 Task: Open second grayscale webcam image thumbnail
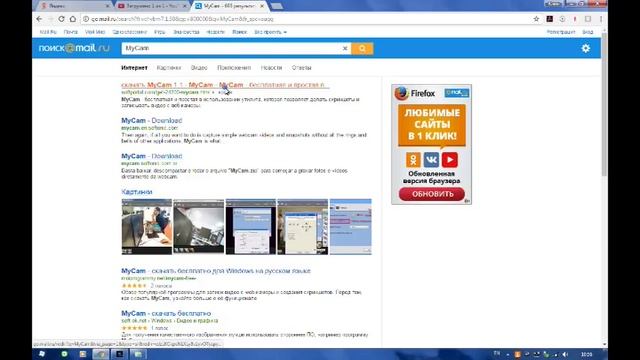[x=199, y=227]
